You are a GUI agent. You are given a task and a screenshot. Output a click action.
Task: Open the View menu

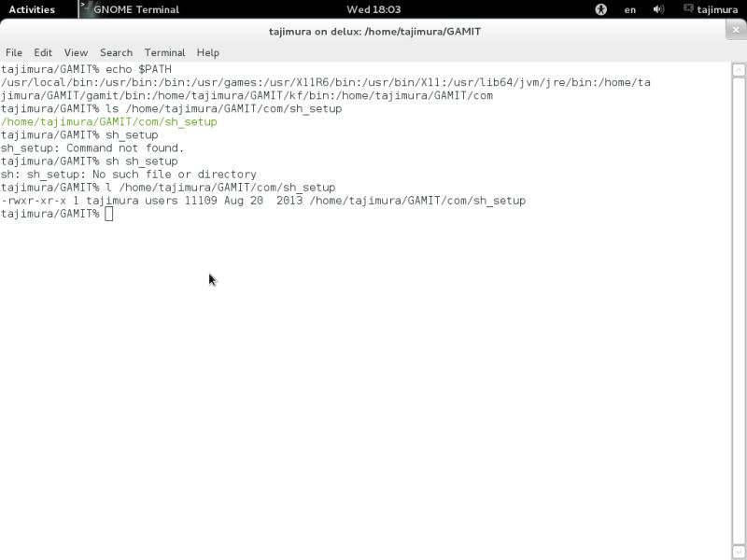coord(76,52)
